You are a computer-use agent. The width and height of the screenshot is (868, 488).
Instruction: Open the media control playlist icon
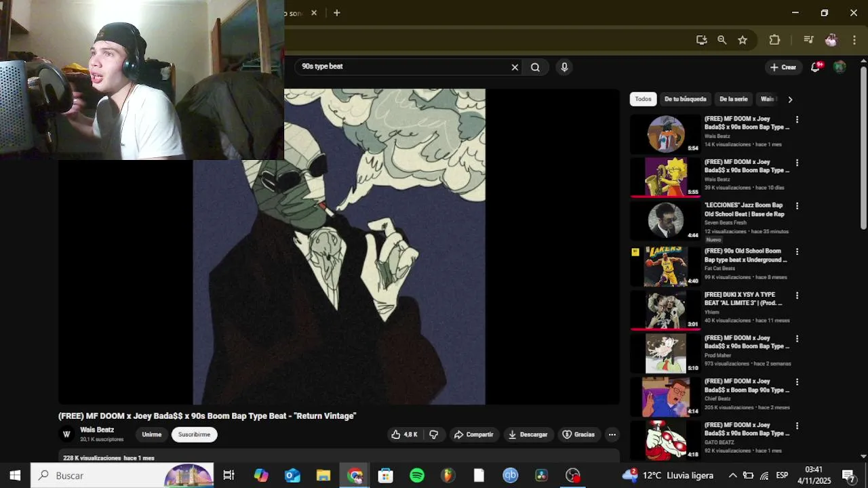(808, 40)
